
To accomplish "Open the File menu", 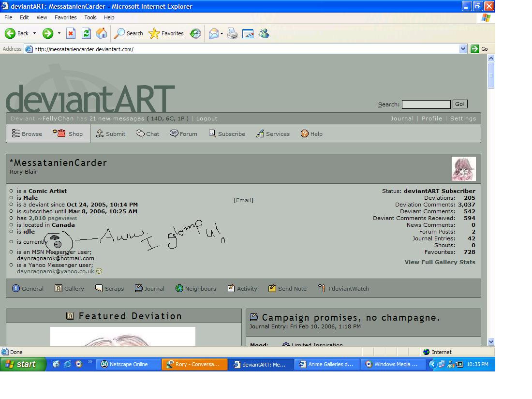I will [x=8, y=17].
